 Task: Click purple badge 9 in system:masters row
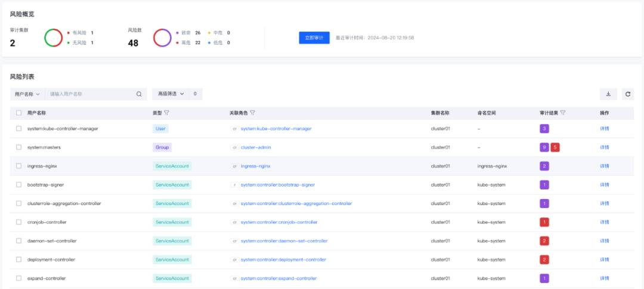pyautogui.click(x=544, y=147)
